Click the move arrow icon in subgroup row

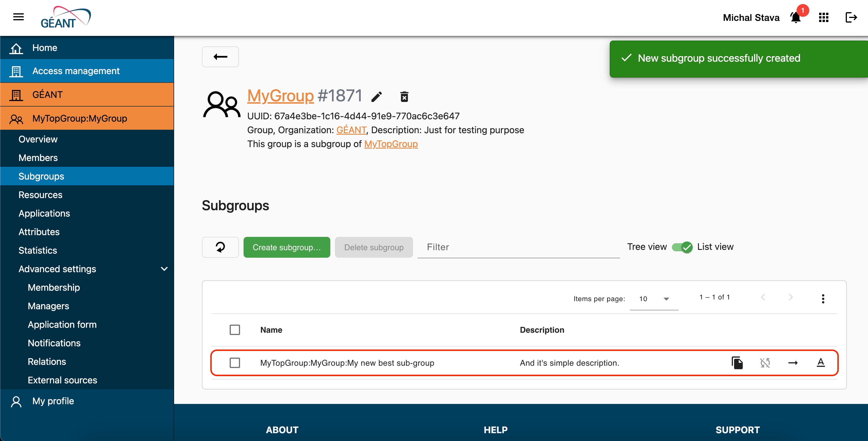[x=793, y=363]
